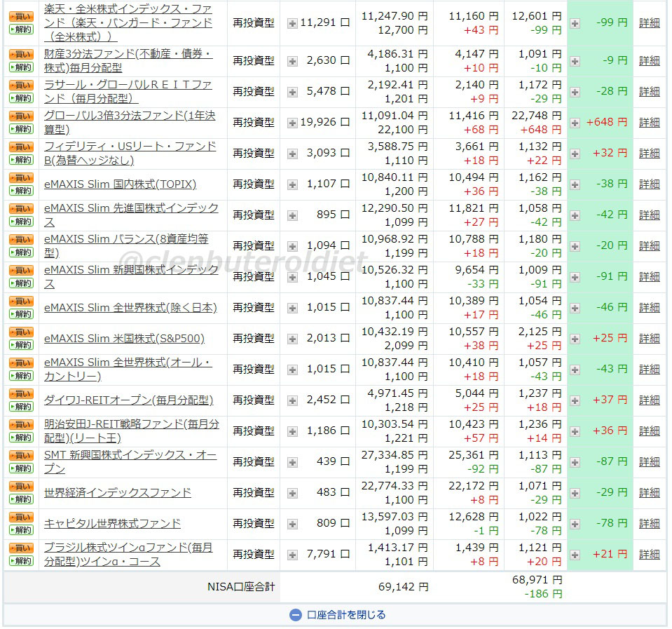Image resolution: width=672 pixels, height=629 pixels.
Task: Open 詳細 for 楽天・全米株式インデックス・ファンド row
Action: point(650,22)
